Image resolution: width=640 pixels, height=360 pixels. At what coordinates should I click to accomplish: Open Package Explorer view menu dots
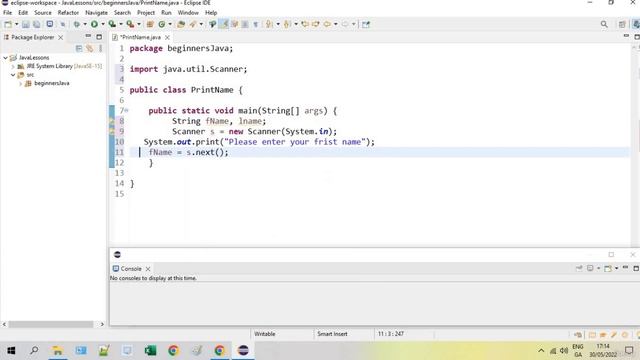point(100,49)
